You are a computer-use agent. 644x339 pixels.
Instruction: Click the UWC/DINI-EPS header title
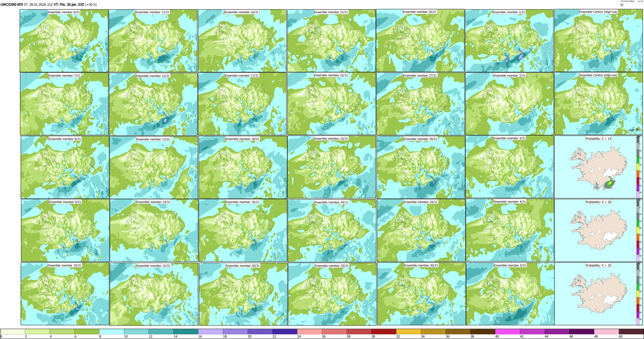(12, 4)
